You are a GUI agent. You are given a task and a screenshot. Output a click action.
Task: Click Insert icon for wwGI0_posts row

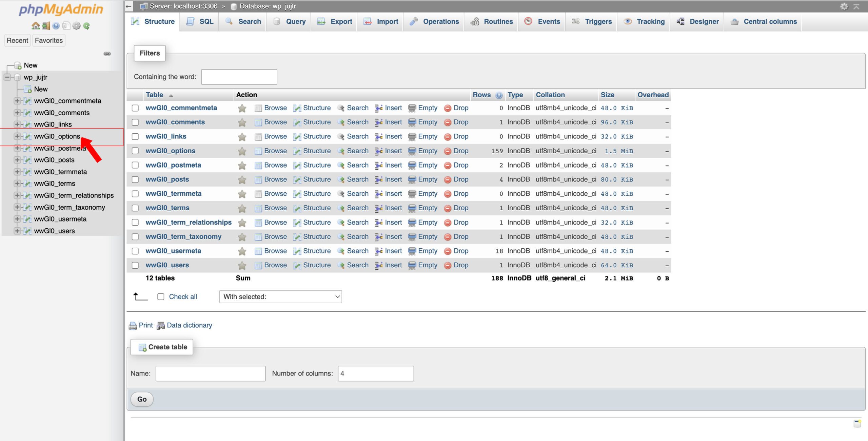(379, 179)
